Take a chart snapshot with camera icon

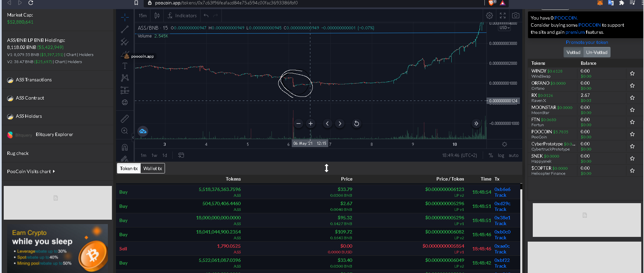click(516, 16)
